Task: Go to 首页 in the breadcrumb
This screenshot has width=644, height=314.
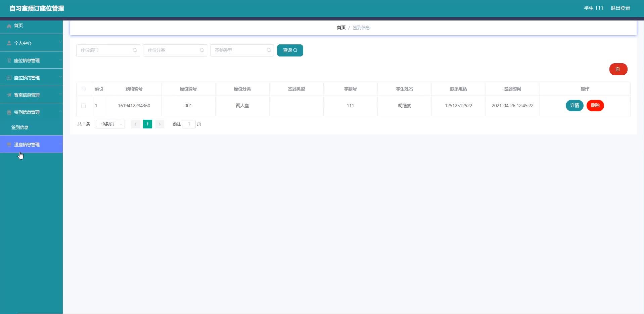Action: point(341,28)
